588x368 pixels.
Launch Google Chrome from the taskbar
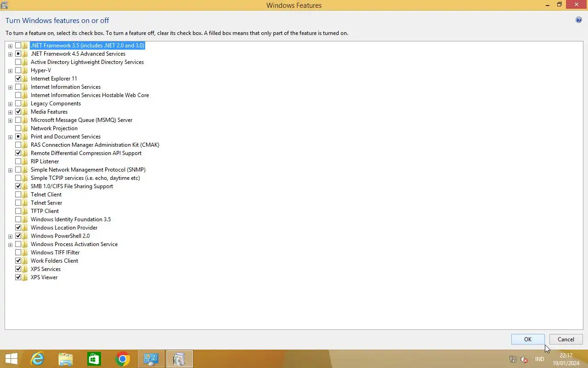click(x=123, y=359)
